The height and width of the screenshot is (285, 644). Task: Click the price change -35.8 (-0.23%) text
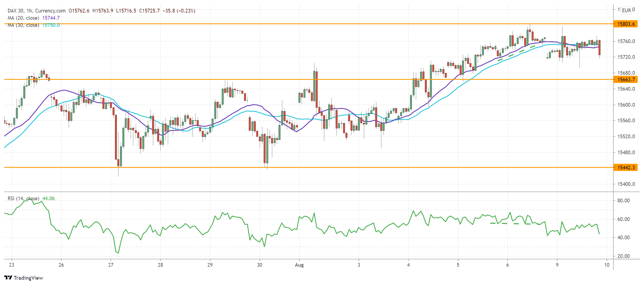click(179, 11)
